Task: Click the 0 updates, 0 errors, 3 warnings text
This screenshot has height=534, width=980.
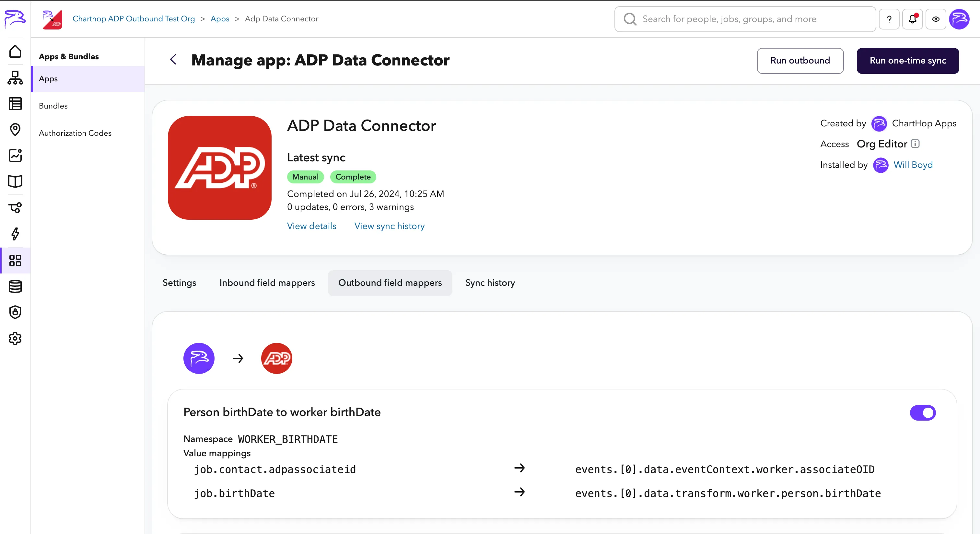Action: pos(350,207)
